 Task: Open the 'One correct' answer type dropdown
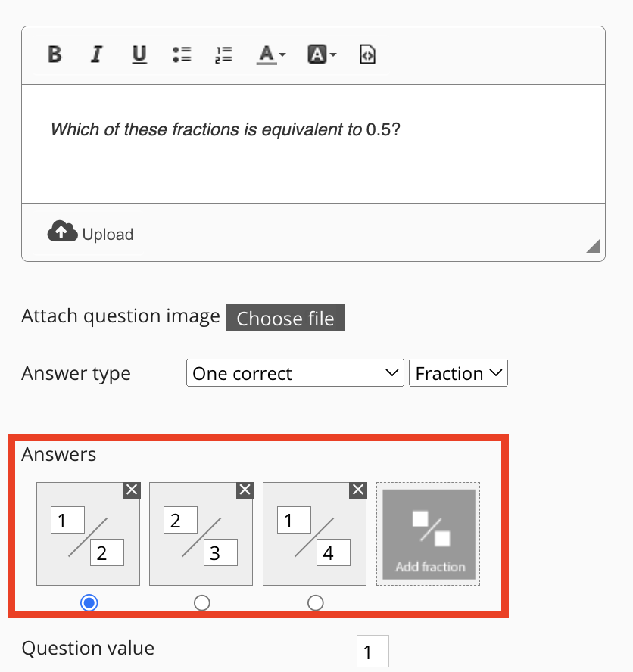[295, 373]
